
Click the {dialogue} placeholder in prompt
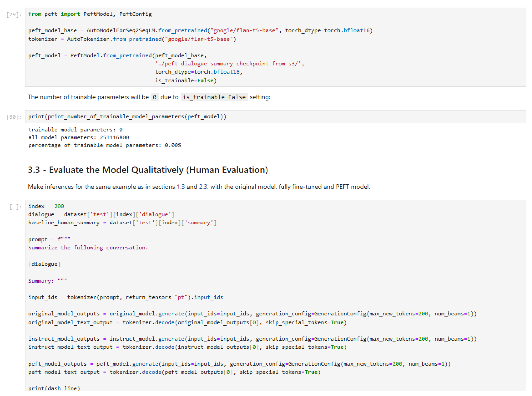click(x=45, y=264)
